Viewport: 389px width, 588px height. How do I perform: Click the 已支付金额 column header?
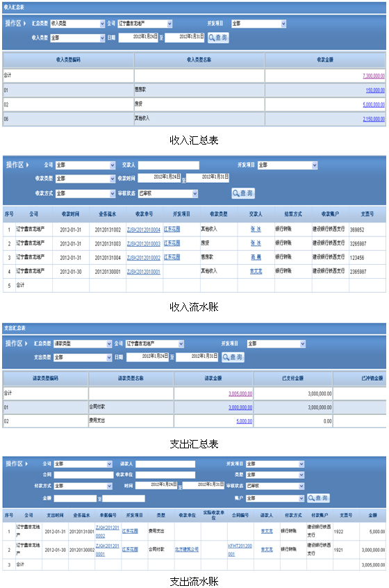click(292, 378)
